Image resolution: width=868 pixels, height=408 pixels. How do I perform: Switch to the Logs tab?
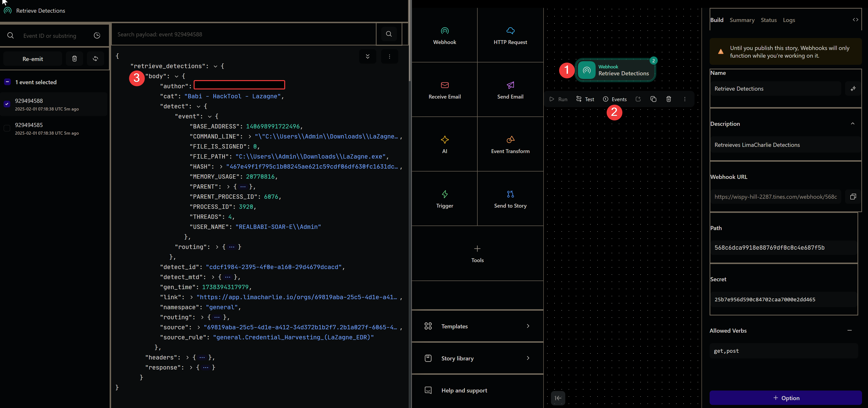tap(789, 20)
